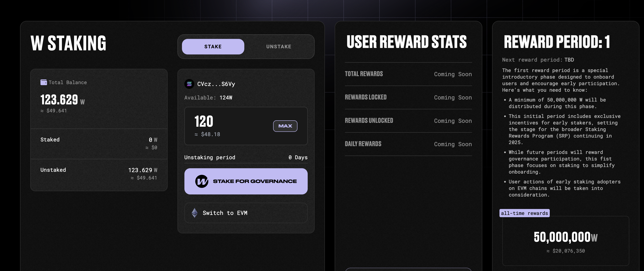Click the Solana wallet icon
The width and height of the screenshot is (644, 271).
point(189,84)
